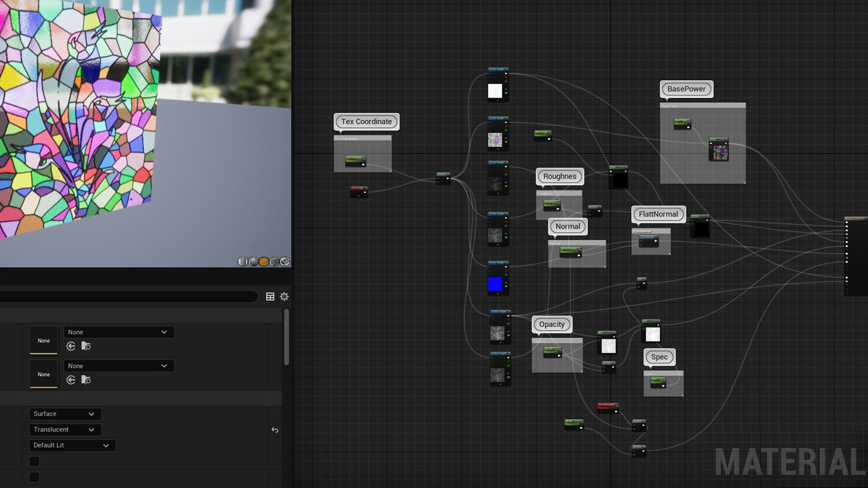Select the cube preview shape icon
This screenshot has width=868, height=488.
[x=273, y=262]
